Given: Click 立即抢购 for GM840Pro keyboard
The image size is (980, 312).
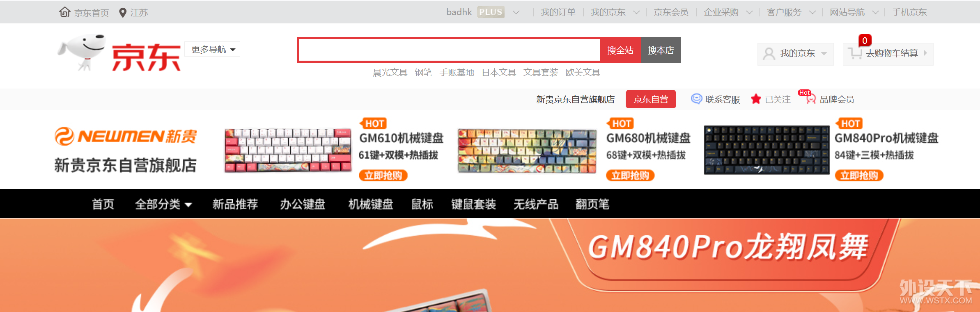Looking at the screenshot, I should (x=859, y=175).
